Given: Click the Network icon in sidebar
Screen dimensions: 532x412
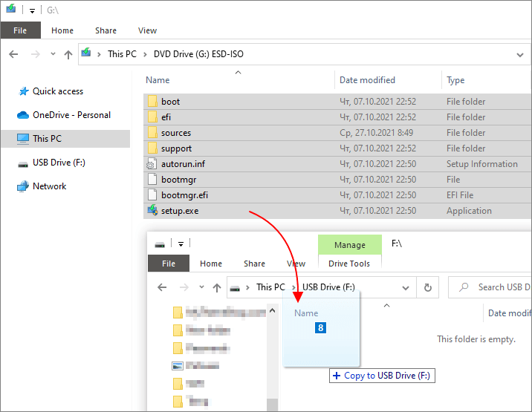Looking at the screenshot, I should click(23, 186).
